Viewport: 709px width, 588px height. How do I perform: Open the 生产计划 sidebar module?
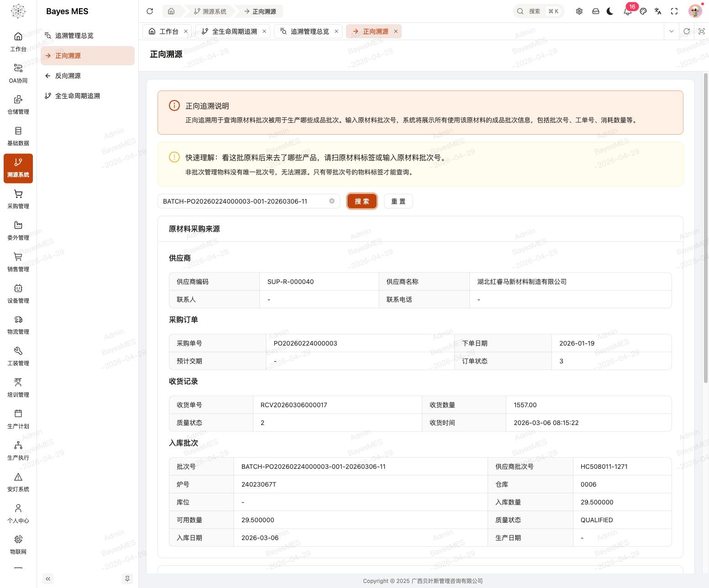click(18, 420)
